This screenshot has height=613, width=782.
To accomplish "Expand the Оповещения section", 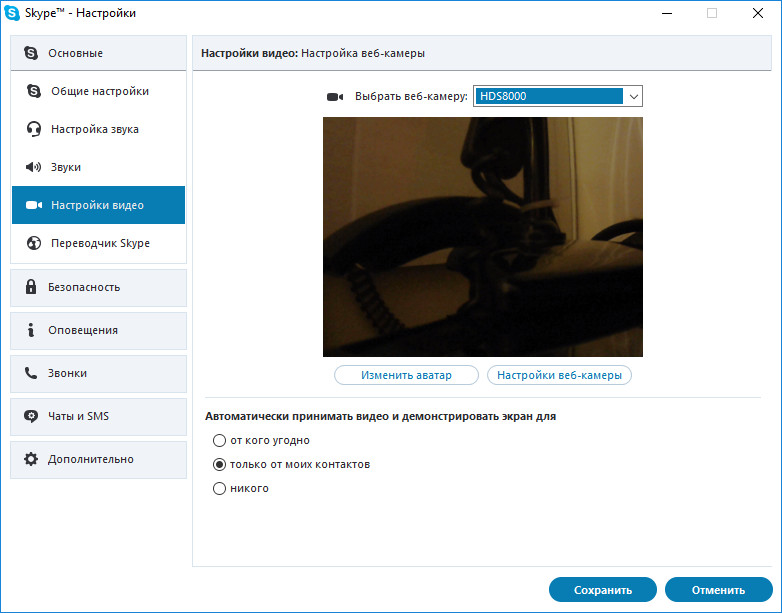I will (x=99, y=331).
